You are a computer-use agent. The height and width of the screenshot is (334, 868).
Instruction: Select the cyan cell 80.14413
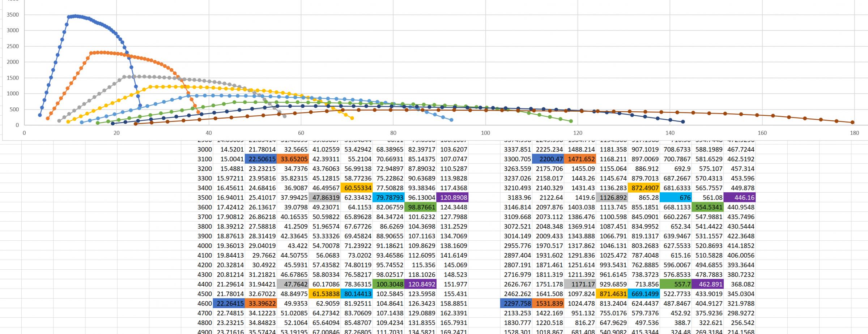pyautogui.click(x=356, y=294)
